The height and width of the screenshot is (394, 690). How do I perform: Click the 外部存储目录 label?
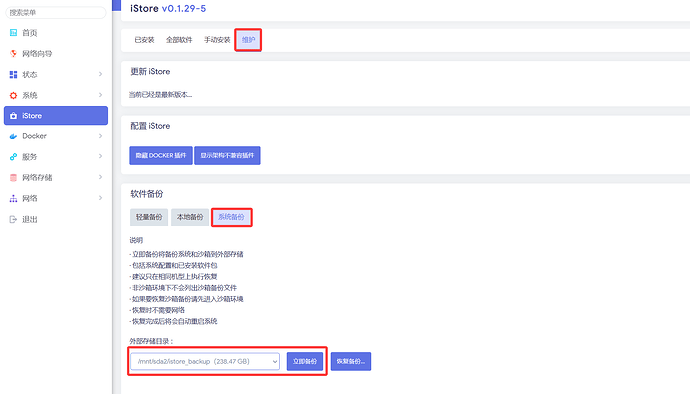[151, 341]
